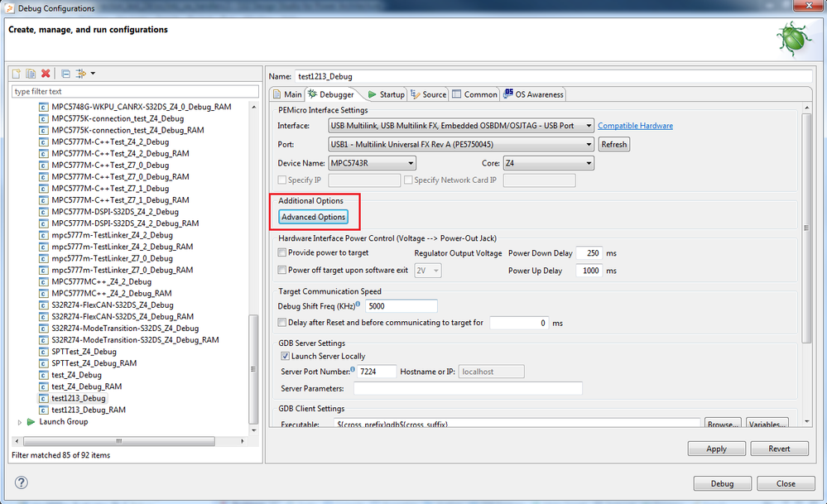Click the Duplicate launch configuration icon

31,74
